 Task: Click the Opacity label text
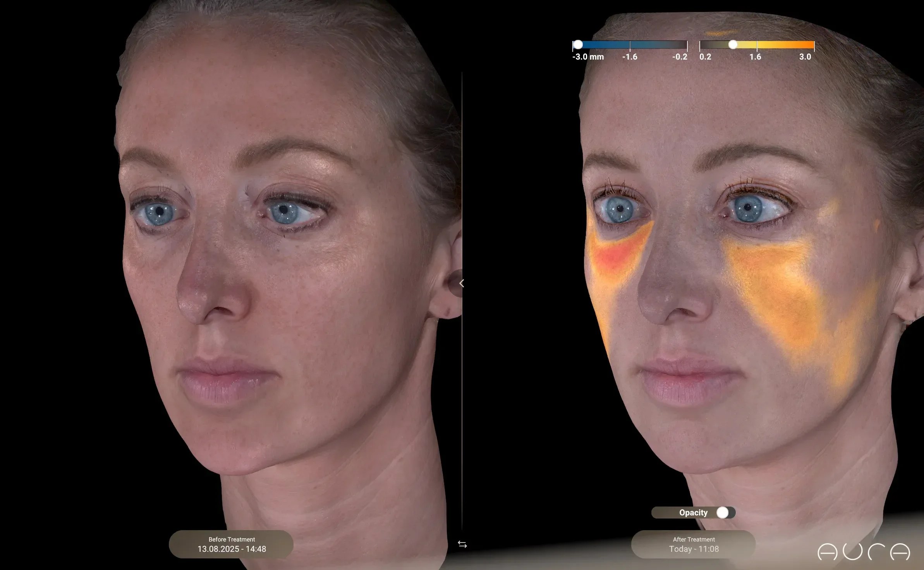coord(693,513)
